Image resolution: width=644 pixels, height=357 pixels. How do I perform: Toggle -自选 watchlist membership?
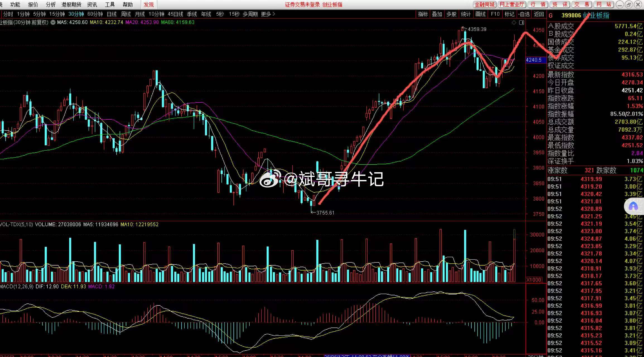point(524,14)
